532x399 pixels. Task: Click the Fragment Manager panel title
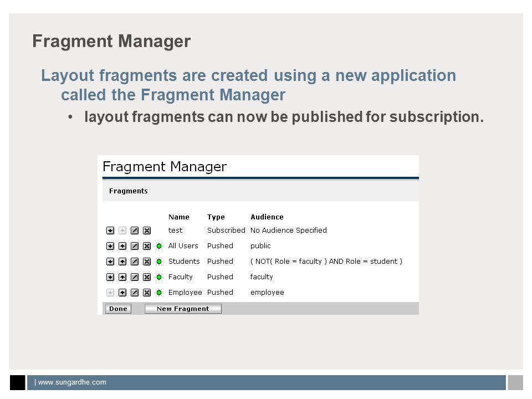(x=165, y=167)
